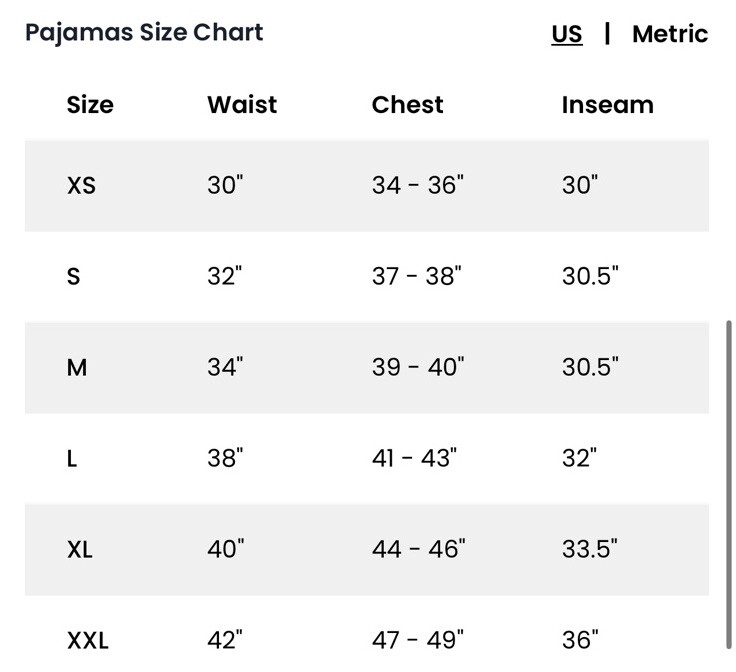Click the vertical scrollbar thumb
The image size is (736, 672).
(729, 480)
